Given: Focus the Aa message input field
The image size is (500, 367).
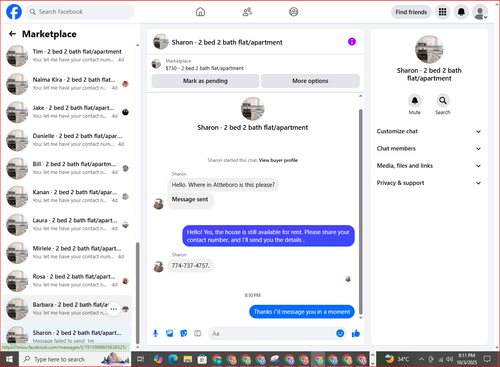Looking at the screenshot, I should tap(272, 333).
